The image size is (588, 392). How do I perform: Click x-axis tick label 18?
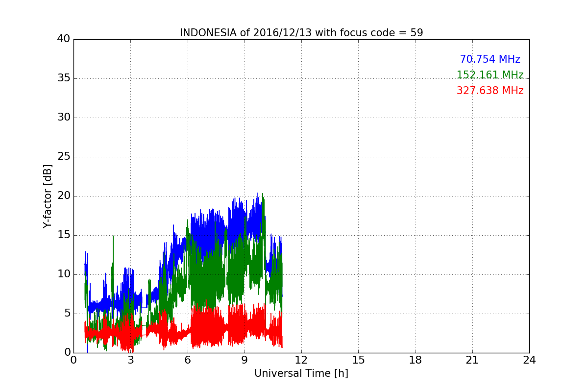tap(416, 360)
